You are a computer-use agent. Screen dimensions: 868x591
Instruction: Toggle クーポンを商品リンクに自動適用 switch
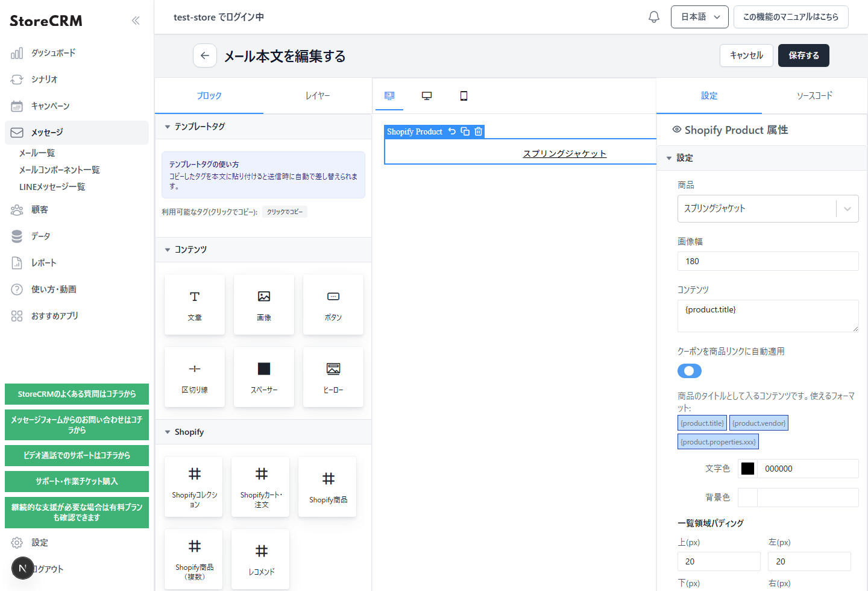tap(690, 371)
